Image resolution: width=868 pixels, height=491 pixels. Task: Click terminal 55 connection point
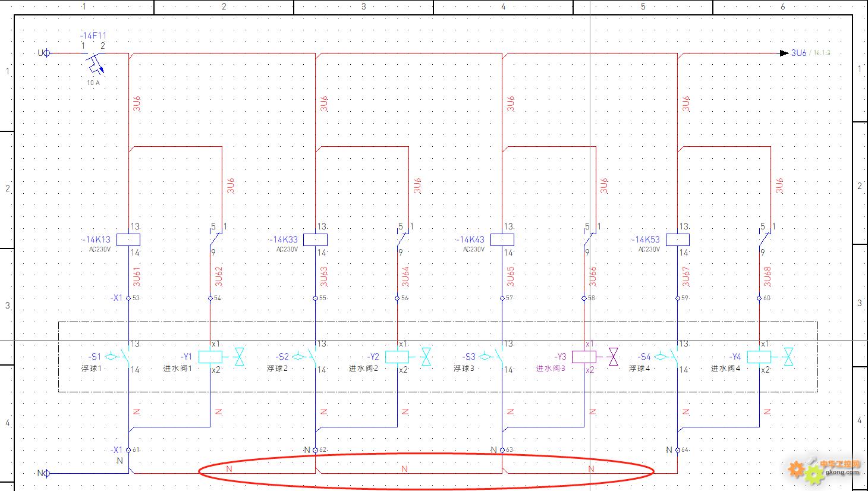pos(315,298)
